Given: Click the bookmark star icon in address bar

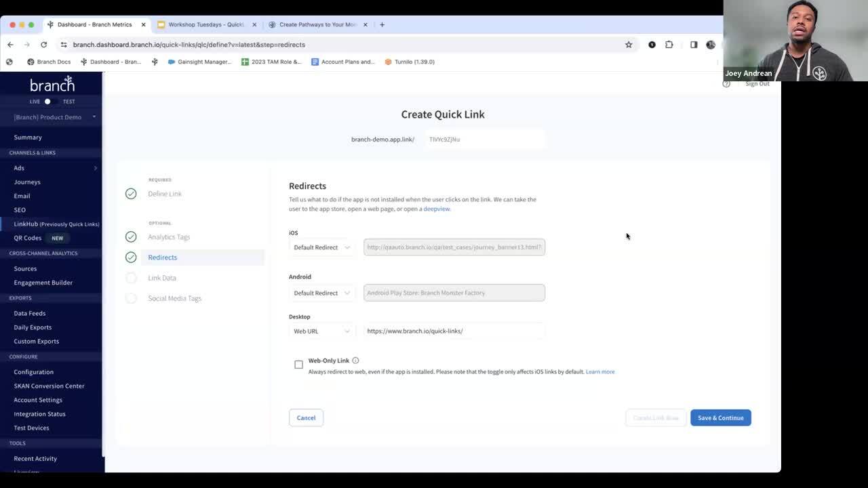Looking at the screenshot, I should coord(629,45).
